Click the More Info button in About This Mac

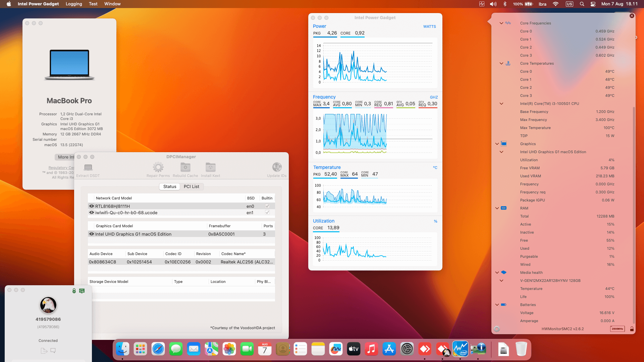pos(65,157)
